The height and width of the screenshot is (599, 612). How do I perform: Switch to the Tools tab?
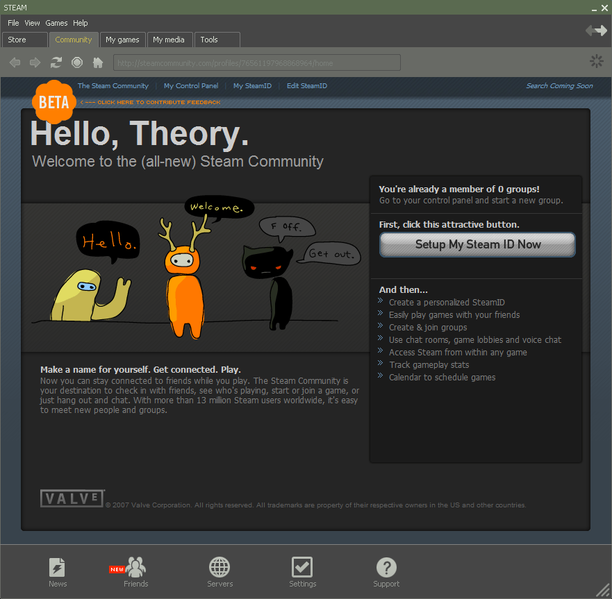pos(217,40)
